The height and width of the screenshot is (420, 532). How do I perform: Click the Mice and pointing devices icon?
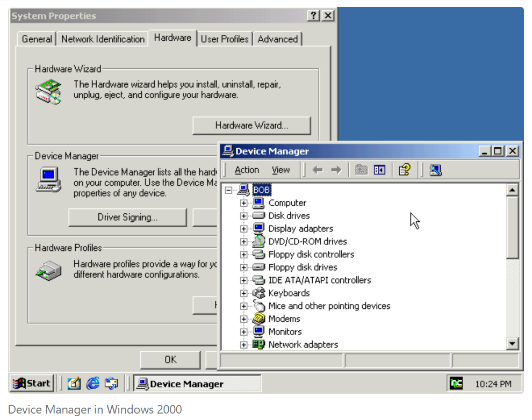coord(258,306)
